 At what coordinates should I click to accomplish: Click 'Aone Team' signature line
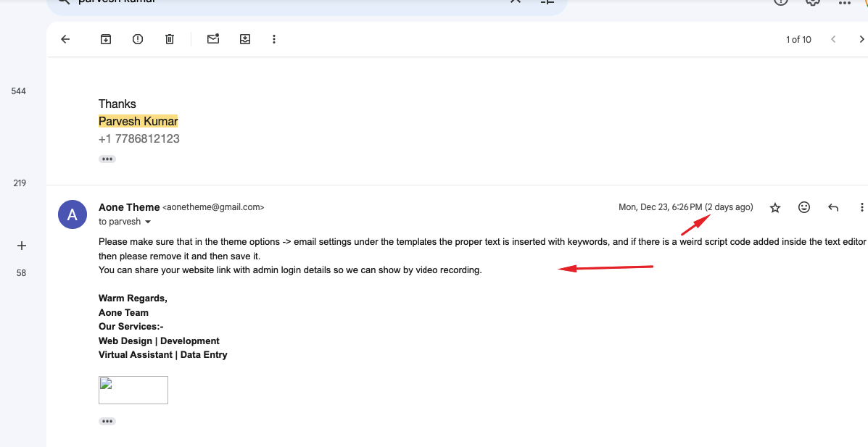pyautogui.click(x=123, y=312)
